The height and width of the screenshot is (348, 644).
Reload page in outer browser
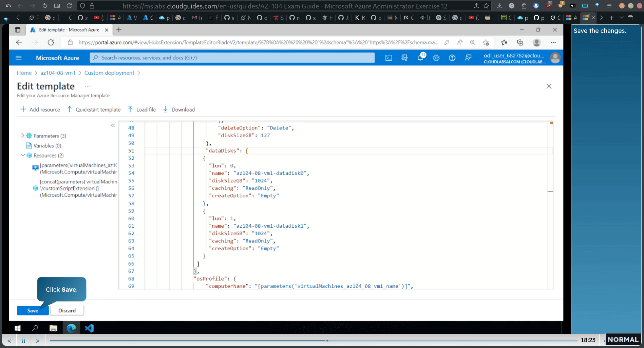click(x=69, y=6)
